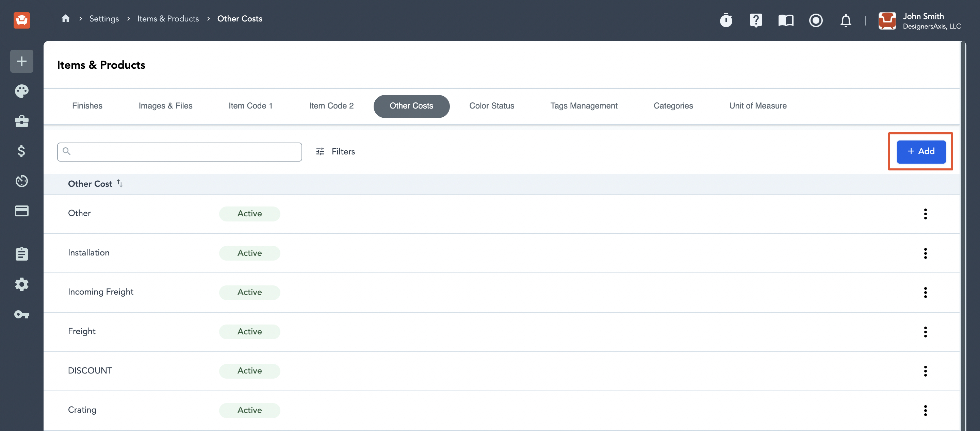
Task: Click the plus icon in sidebar
Action: pos(22,61)
